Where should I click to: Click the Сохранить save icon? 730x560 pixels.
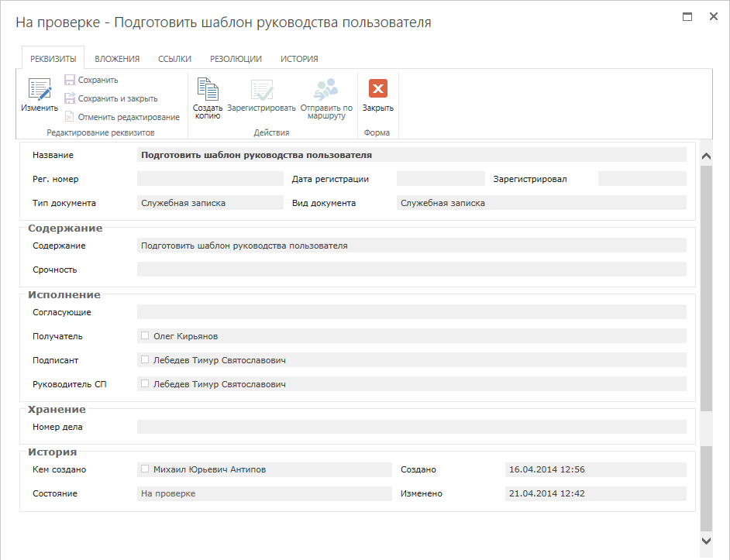(70, 80)
